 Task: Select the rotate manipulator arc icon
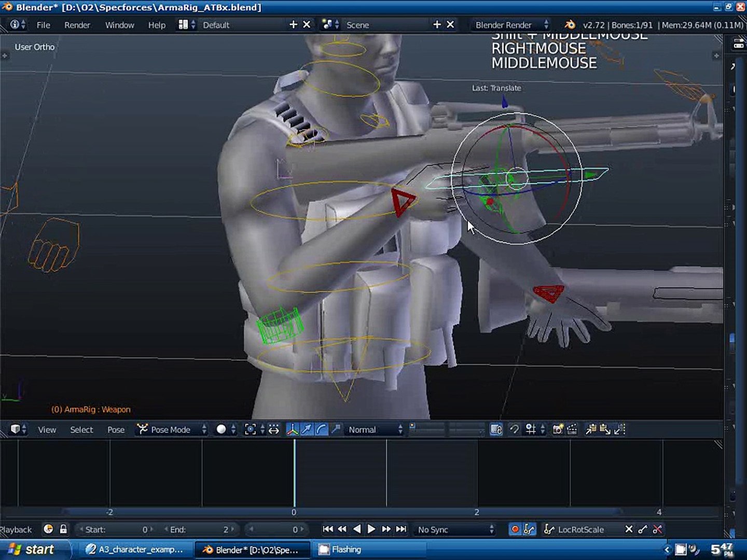321,429
